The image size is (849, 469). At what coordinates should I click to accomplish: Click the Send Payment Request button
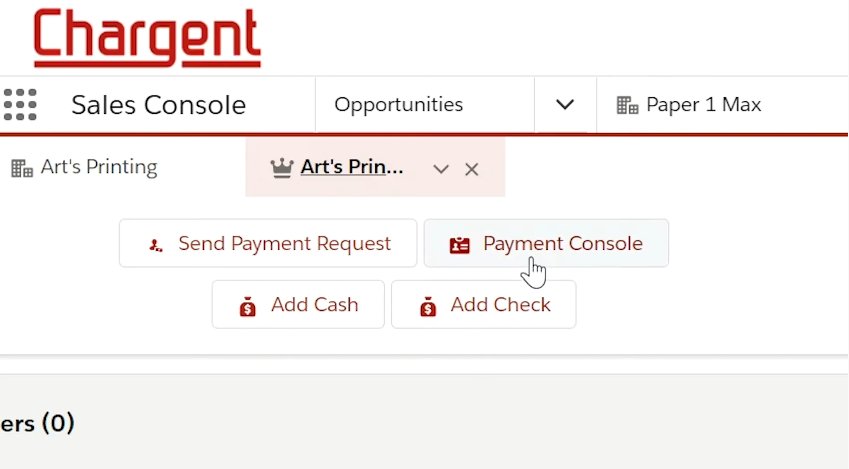click(x=268, y=243)
